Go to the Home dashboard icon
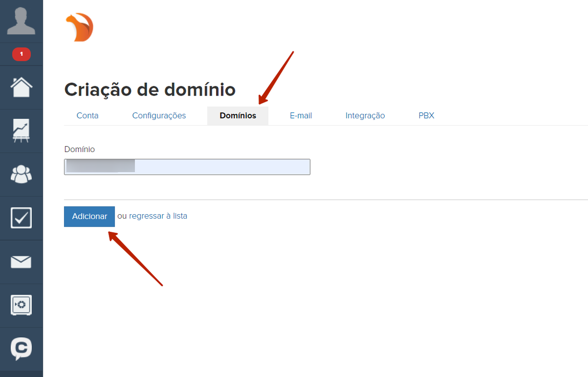This screenshot has width=588, height=377. click(x=21, y=87)
